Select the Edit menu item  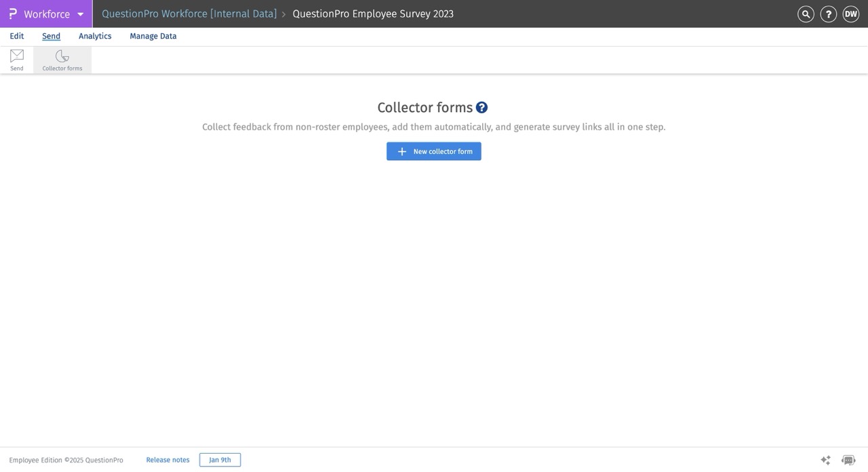click(x=16, y=36)
